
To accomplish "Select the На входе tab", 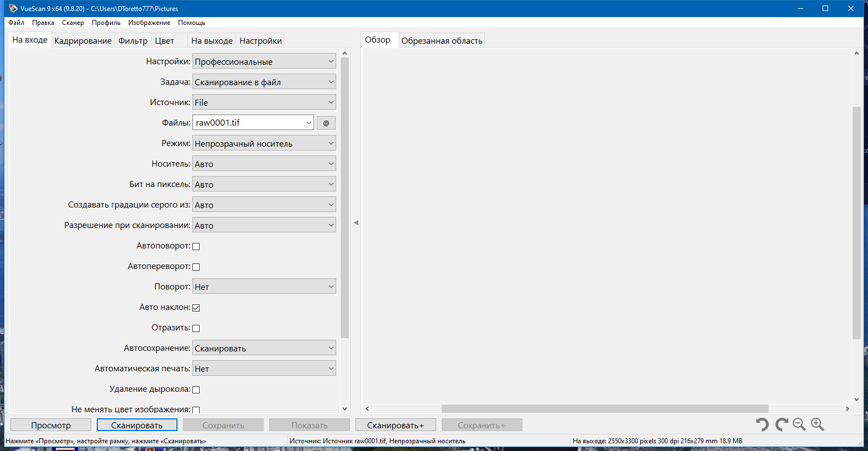I will [30, 40].
